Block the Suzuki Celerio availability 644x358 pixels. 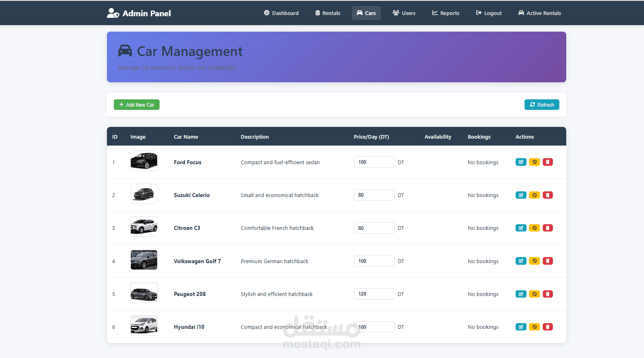click(534, 195)
